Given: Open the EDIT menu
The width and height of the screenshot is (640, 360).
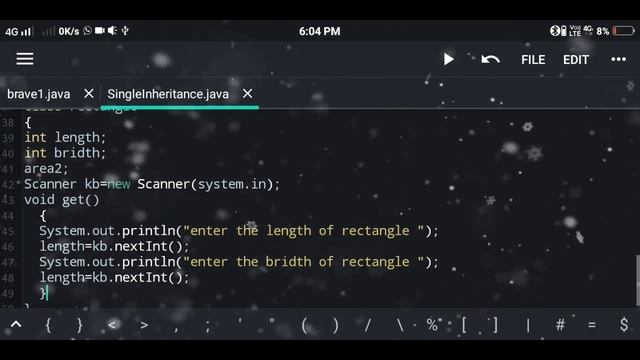Looking at the screenshot, I should pyautogui.click(x=576, y=60).
